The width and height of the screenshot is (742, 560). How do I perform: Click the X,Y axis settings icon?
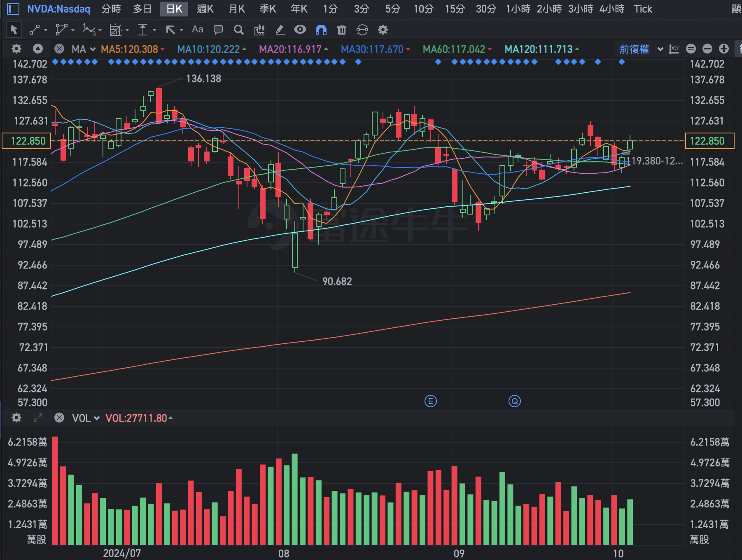[x=674, y=49]
